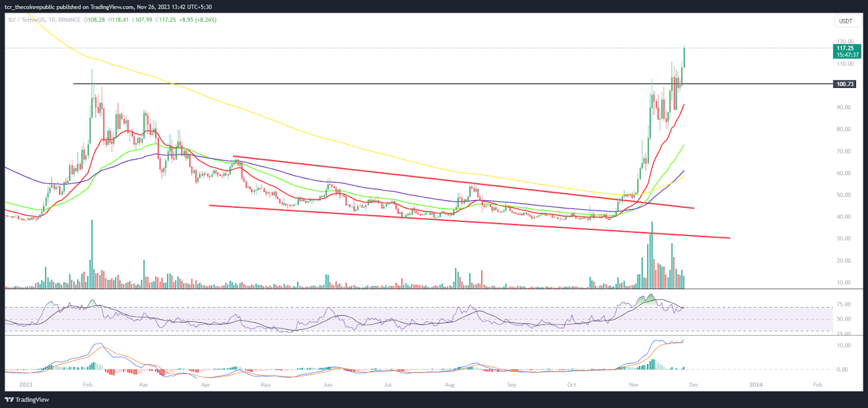This screenshot has width=868, height=408.
Task: Click the 75.00 level on RSI scale
Action: coord(844,304)
